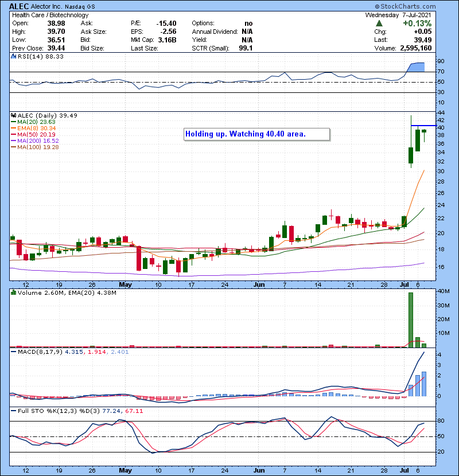Click the tallest green volume bar
The height and width of the screenshot is (476, 459).
(x=411, y=320)
